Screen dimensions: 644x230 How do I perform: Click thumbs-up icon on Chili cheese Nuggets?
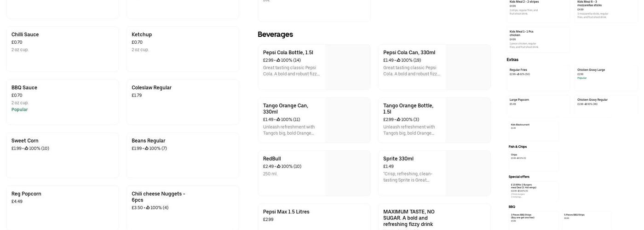coord(148,208)
